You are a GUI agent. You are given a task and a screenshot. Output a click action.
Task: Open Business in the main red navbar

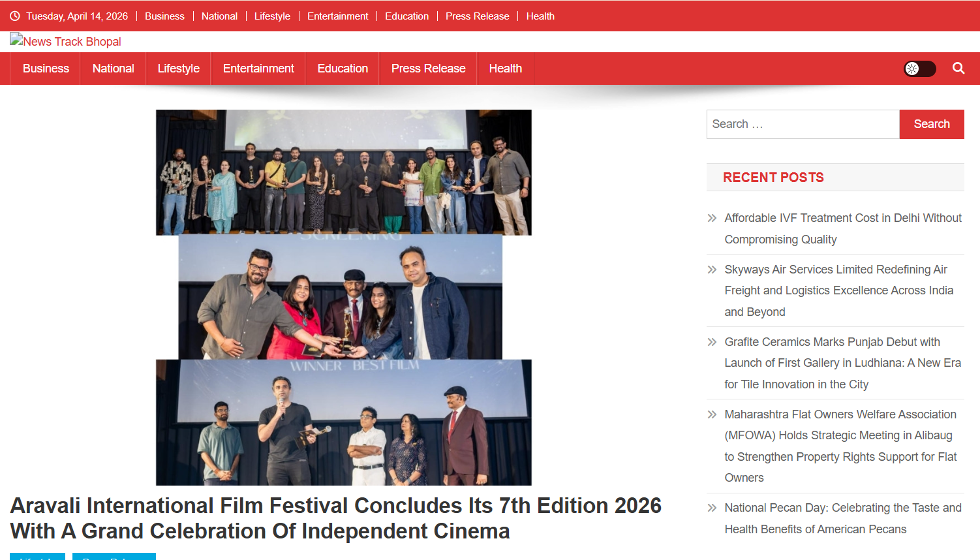[46, 69]
